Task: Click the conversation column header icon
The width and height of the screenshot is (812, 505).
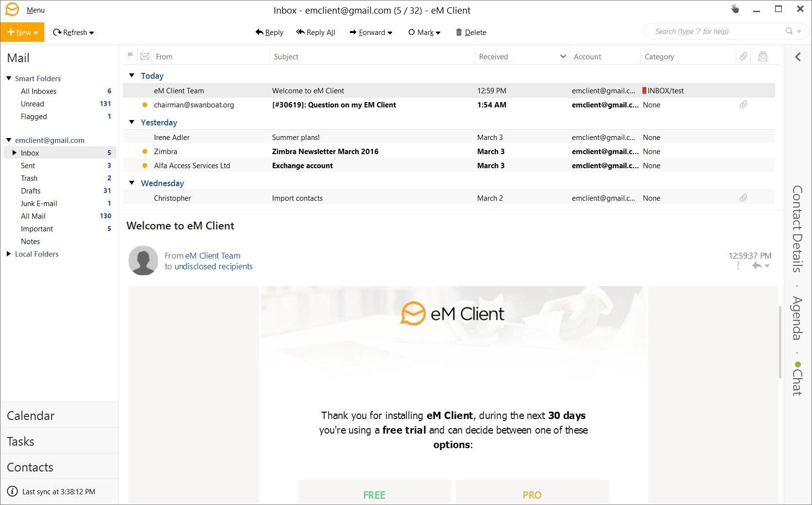Action: pyautogui.click(x=763, y=56)
